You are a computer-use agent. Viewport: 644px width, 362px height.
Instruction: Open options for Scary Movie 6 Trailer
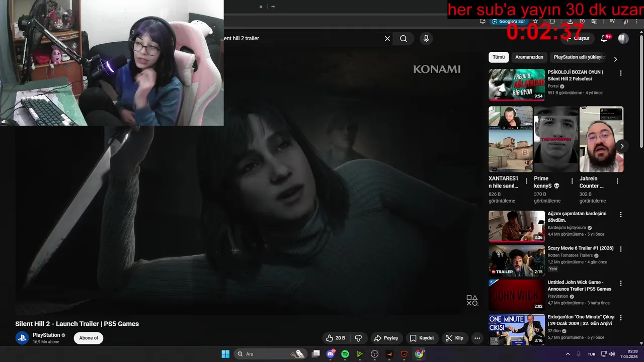coord(620,249)
